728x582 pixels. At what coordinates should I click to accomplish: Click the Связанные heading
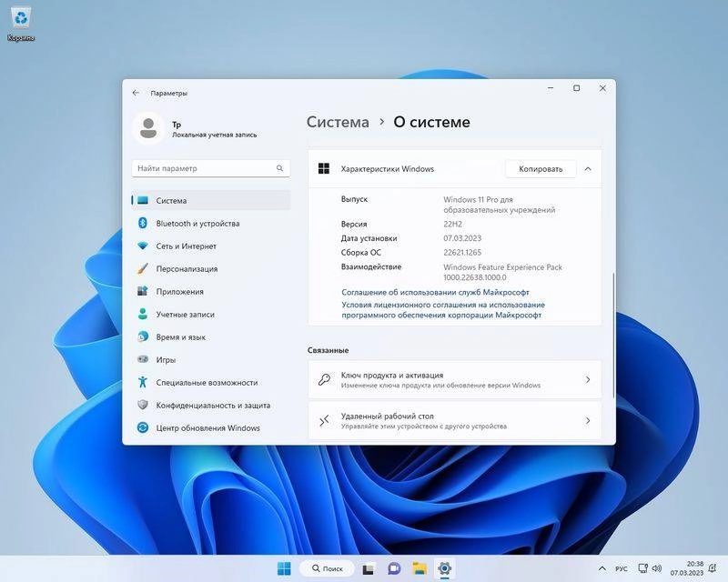(328, 350)
